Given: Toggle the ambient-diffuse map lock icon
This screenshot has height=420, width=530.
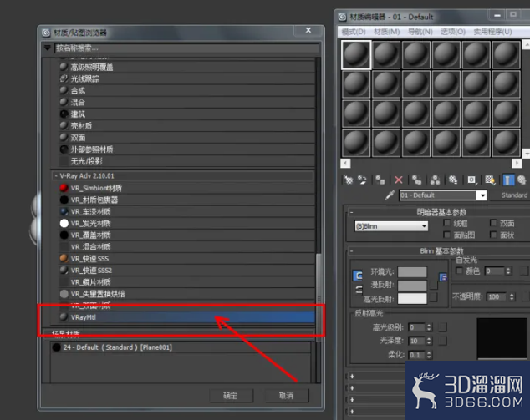Looking at the screenshot, I should (x=443, y=277).
